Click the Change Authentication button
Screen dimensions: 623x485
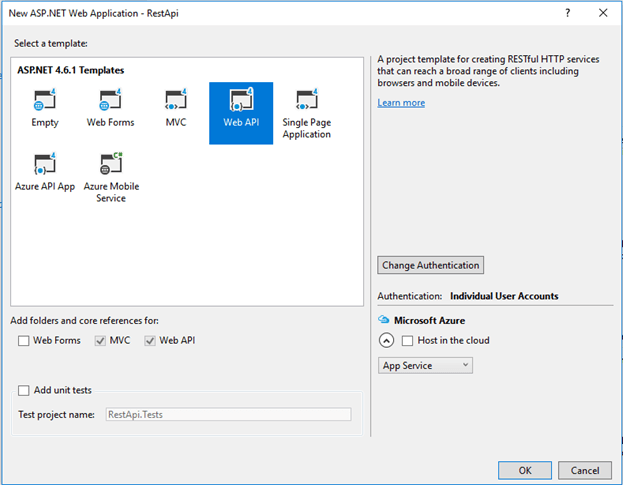[431, 265]
